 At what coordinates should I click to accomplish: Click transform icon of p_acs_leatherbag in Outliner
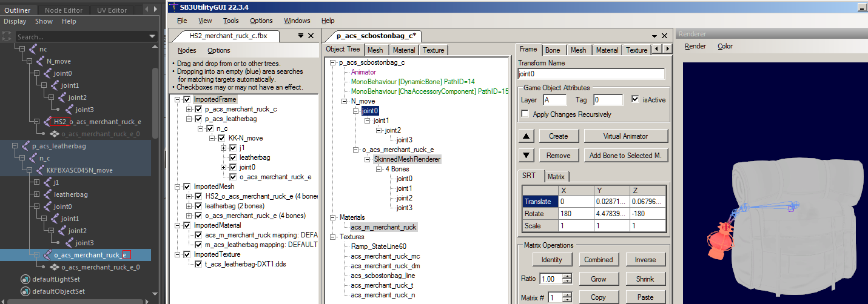[25, 146]
